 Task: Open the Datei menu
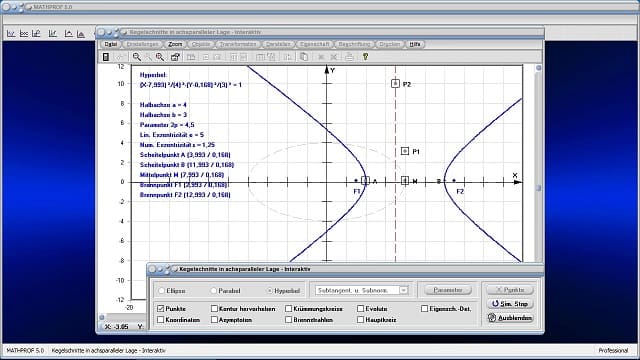(111, 44)
